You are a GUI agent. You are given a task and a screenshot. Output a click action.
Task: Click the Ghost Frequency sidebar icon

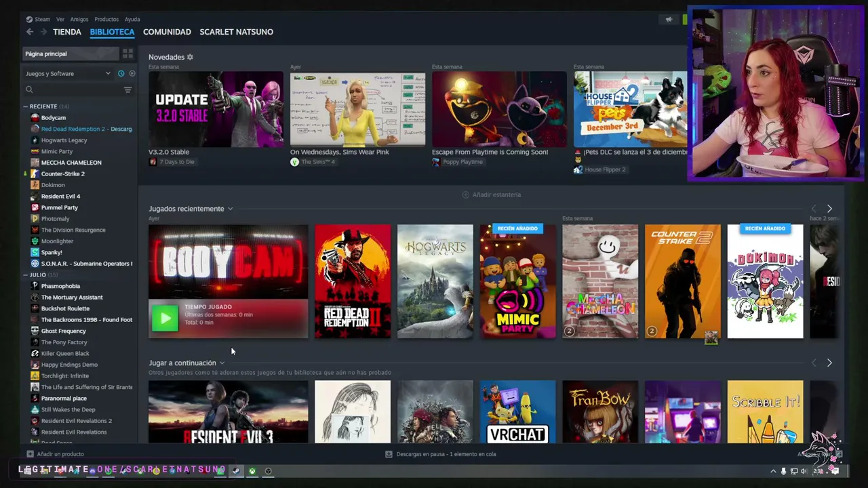point(35,331)
